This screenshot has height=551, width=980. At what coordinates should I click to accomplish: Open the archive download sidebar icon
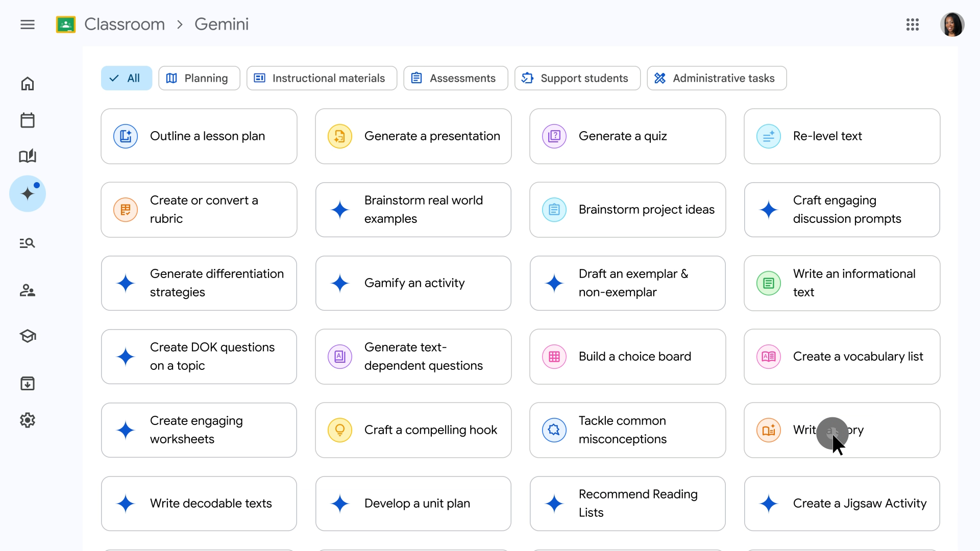point(28,384)
